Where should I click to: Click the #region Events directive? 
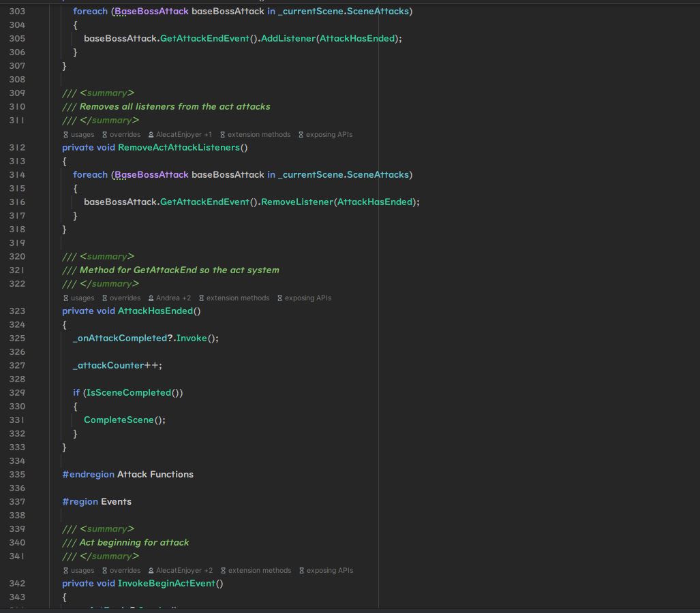(x=97, y=502)
